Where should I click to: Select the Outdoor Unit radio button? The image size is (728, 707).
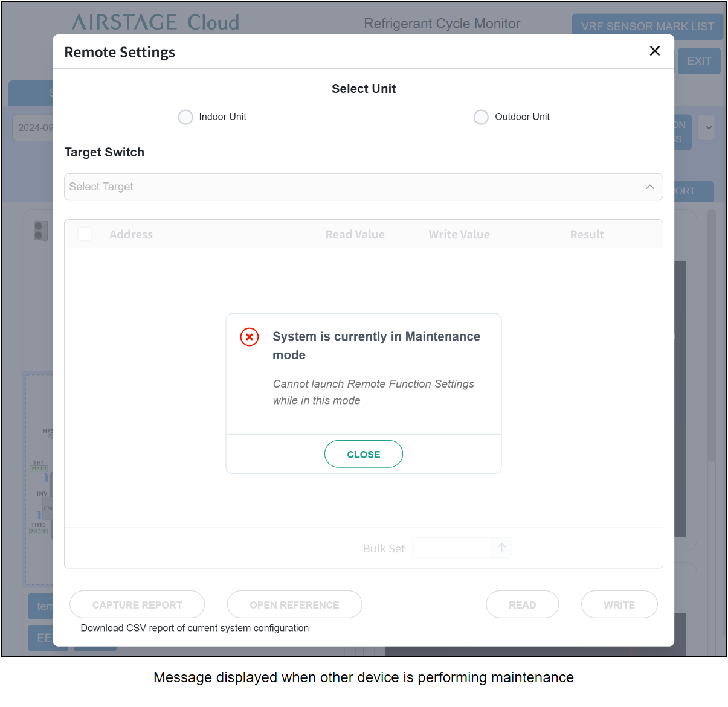click(x=481, y=117)
